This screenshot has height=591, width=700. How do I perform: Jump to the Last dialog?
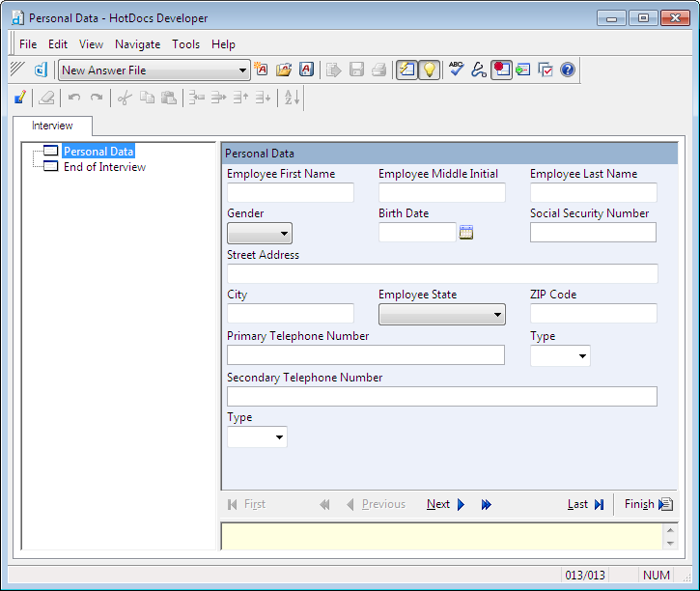586,504
